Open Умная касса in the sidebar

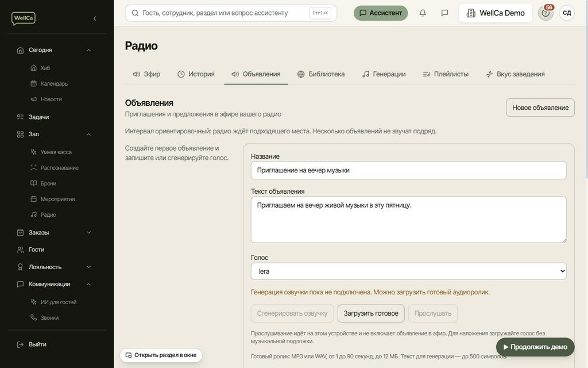[56, 152]
